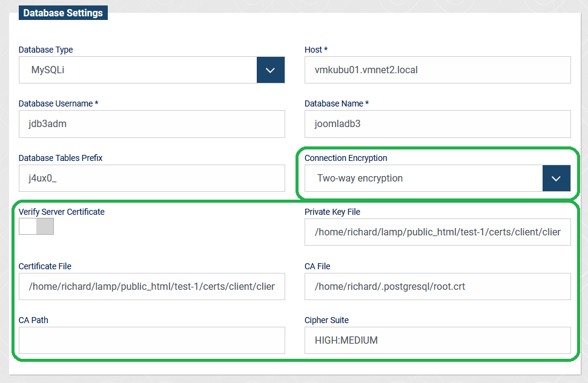Image resolution: width=588 pixels, height=383 pixels.
Task: Click the CA File label
Action: 317,266
